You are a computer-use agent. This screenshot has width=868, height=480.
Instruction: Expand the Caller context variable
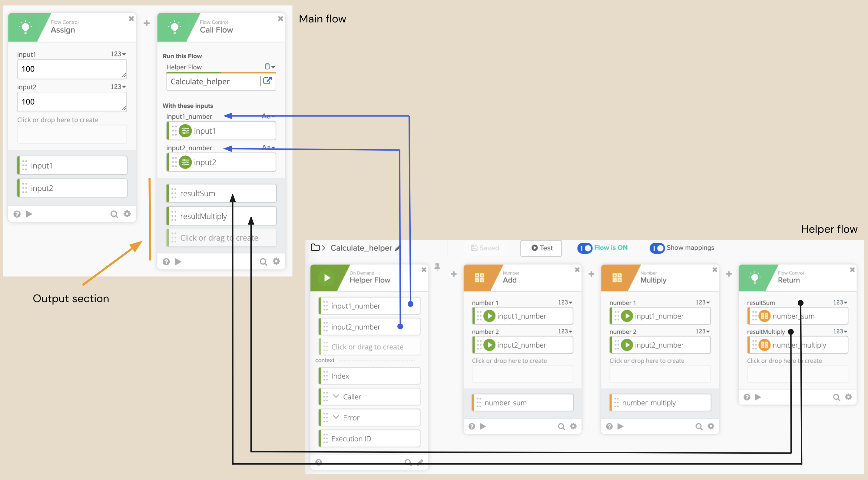[336, 397]
